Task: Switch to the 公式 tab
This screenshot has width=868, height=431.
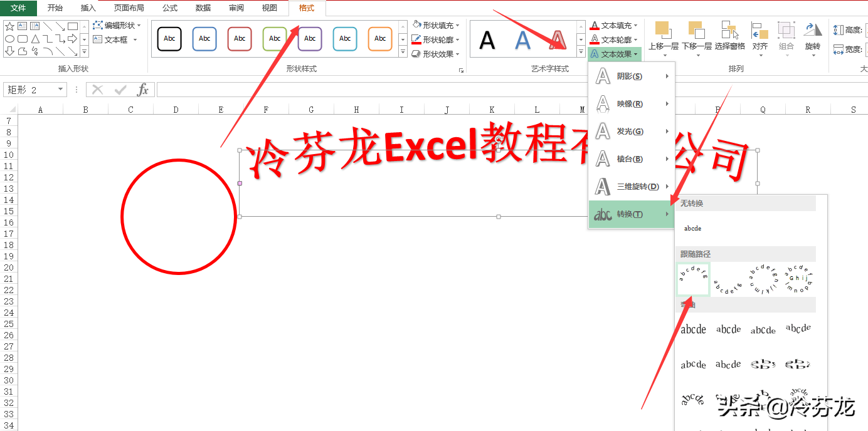Action: (170, 8)
